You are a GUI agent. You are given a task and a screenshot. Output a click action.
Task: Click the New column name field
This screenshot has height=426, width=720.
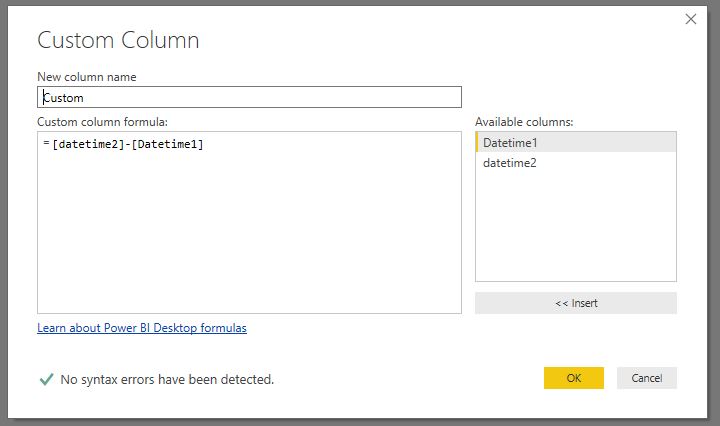tap(249, 97)
